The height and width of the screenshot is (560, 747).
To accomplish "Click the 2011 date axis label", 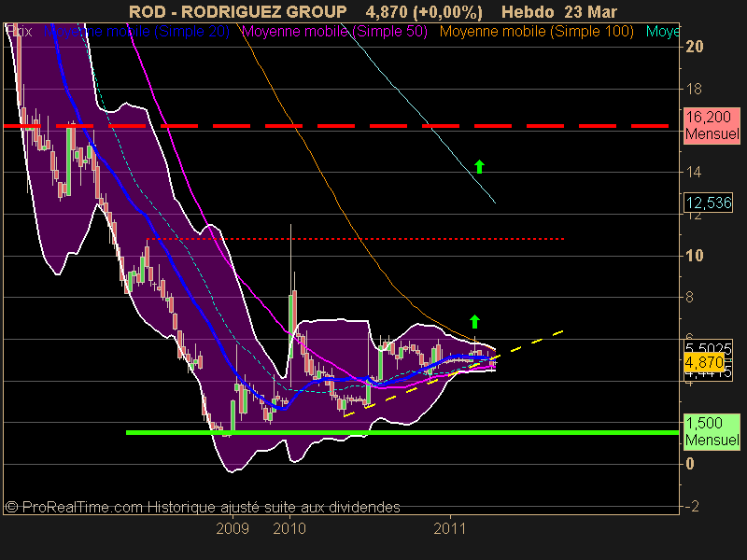I will [x=450, y=528].
